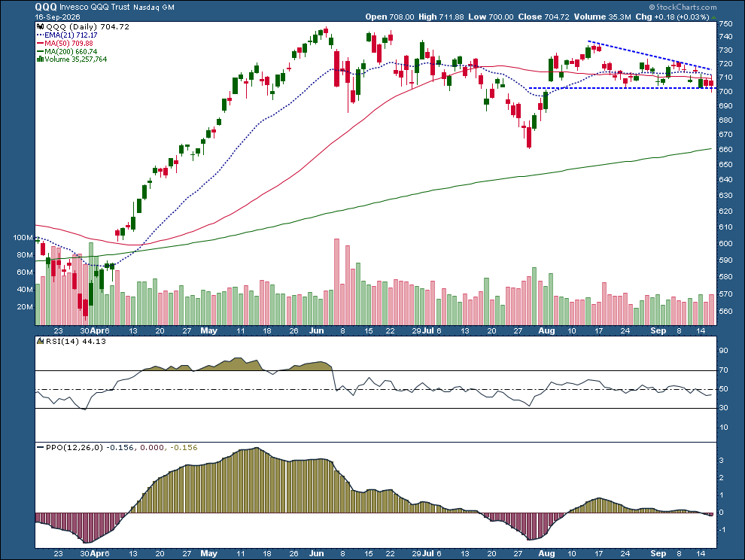Click the 660 price axis label
Viewport: 745px width, 560px height.
(725, 149)
